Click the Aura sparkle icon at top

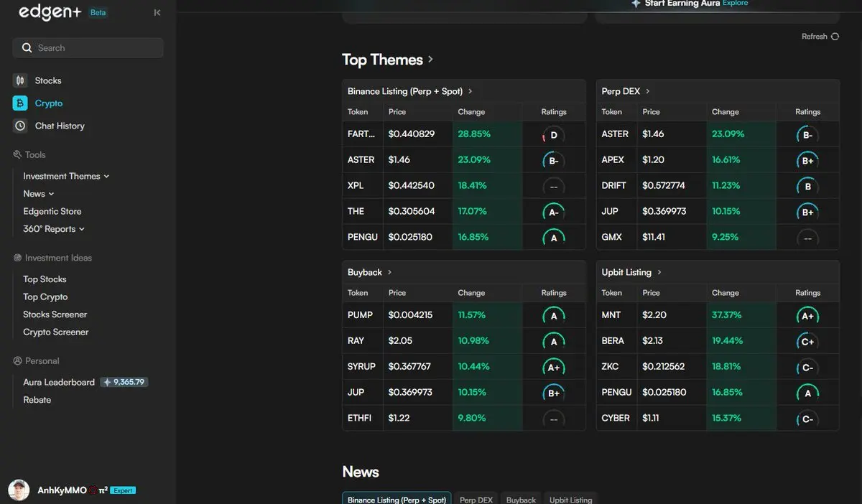[x=636, y=4]
